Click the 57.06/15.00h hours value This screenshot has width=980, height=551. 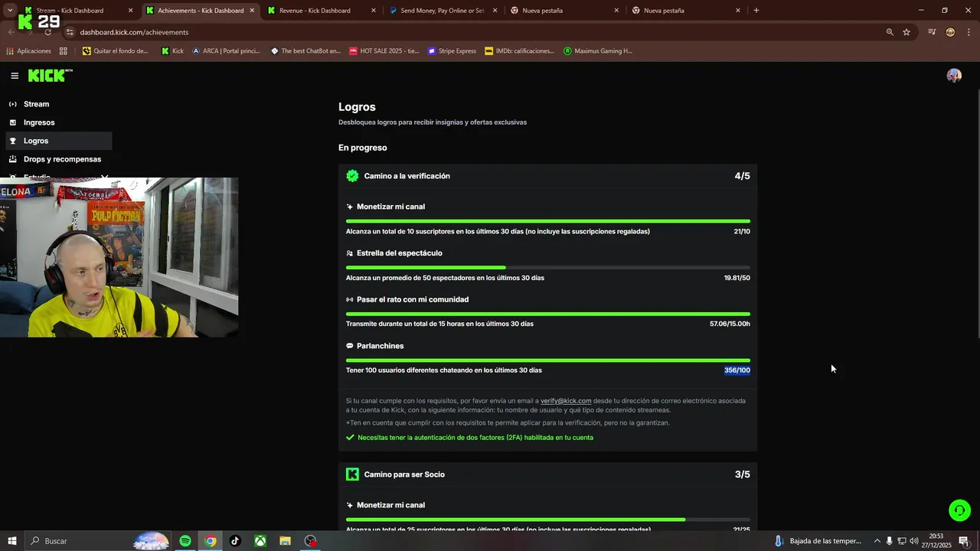[x=730, y=324]
